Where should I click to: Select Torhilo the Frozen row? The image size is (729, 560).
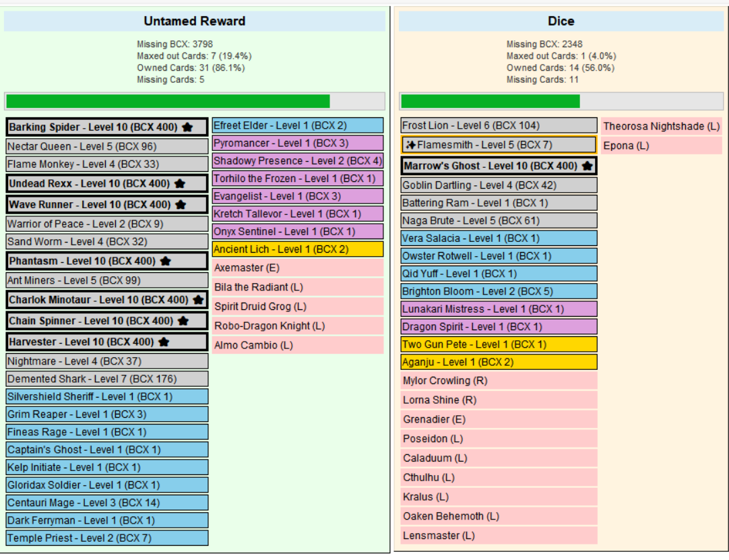coord(298,178)
